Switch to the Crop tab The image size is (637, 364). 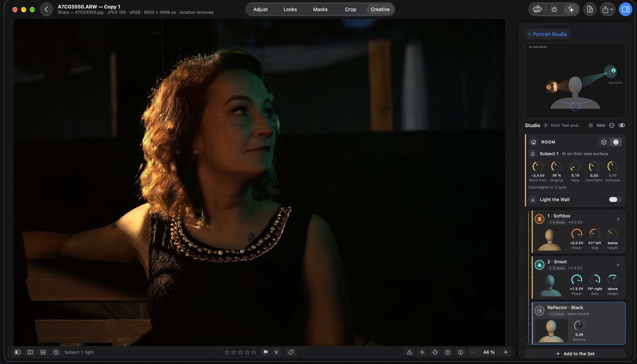pyautogui.click(x=350, y=9)
